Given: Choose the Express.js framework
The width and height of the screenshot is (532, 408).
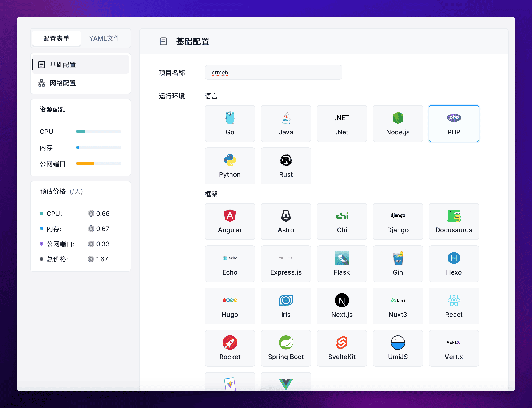Looking at the screenshot, I should [286, 264].
